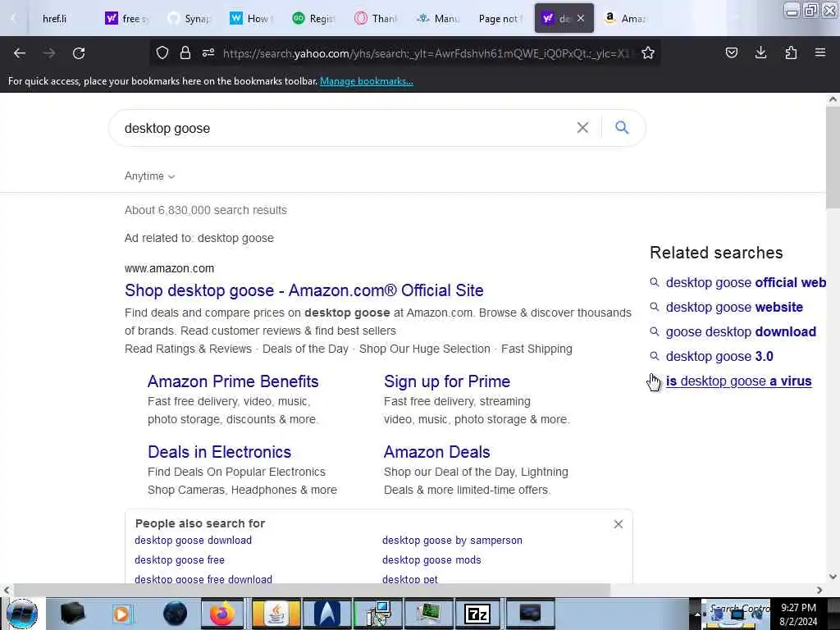Switch to the href.li tab
The height and width of the screenshot is (630, 840).
coord(55,19)
